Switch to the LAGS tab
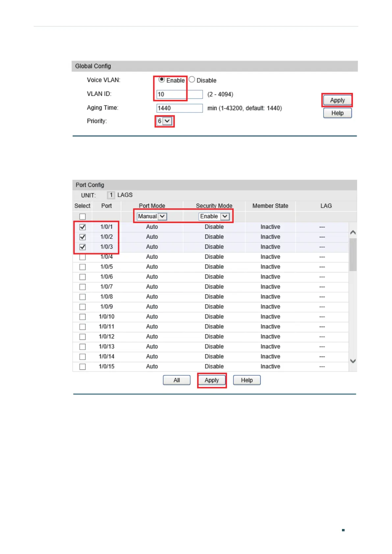The image size is (392, 554). pyautogui.click(x=125, y=195)
